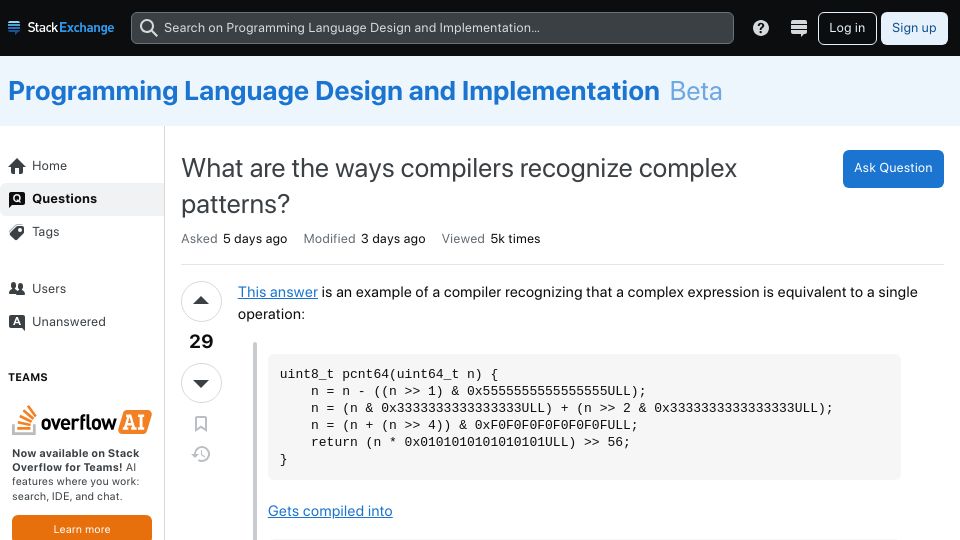Click the 'Viewed 5k times' text
This screenshot has width=960, height=540.
pos(491,239)
